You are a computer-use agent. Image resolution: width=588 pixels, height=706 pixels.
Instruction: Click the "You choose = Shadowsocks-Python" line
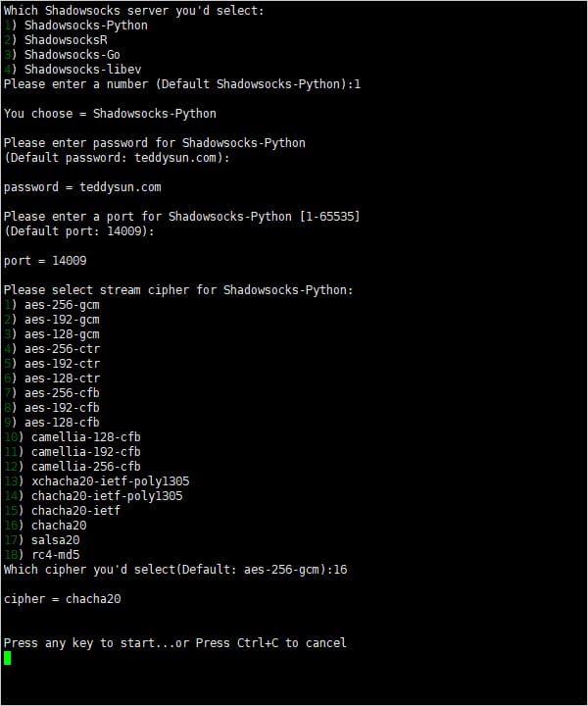110,114
